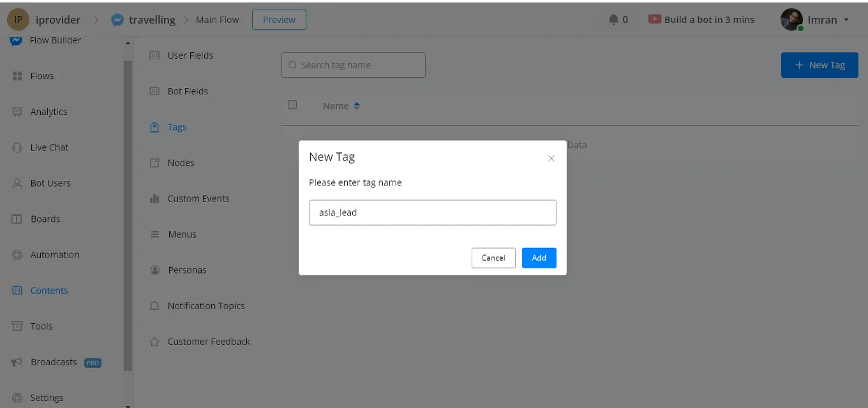Click the sidebar scroll down arrow

coord(128,404)
